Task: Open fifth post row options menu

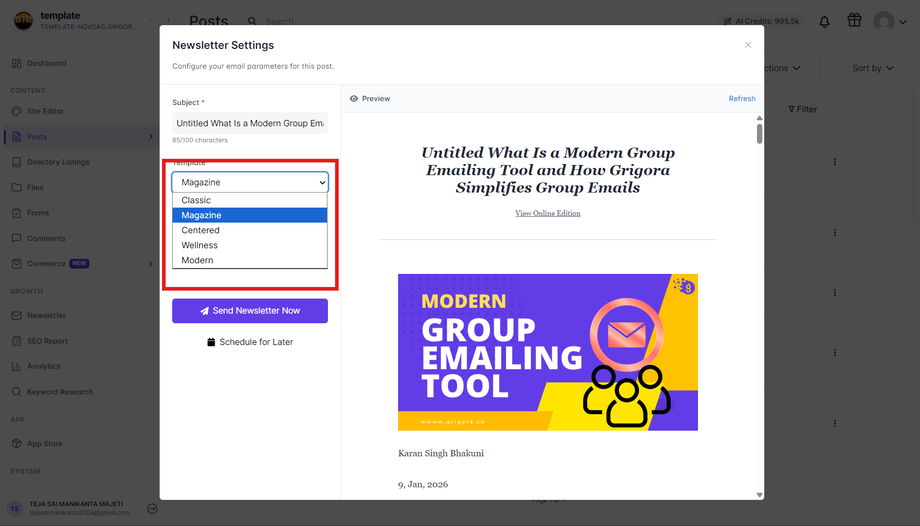Action: tap(834, 423)
